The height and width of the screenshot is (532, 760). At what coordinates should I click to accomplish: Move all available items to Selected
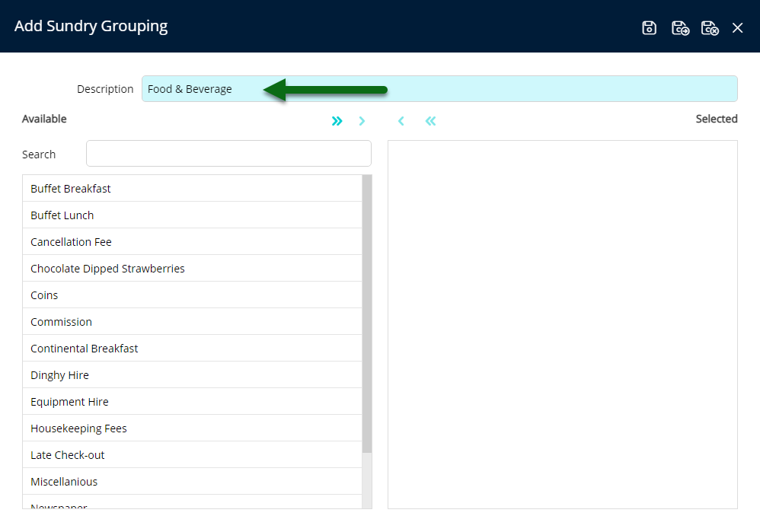click(337, 121)
